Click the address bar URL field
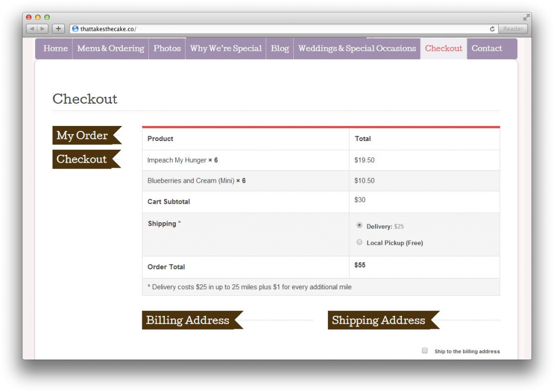554x392 pixels. click(x=271, y=29)
